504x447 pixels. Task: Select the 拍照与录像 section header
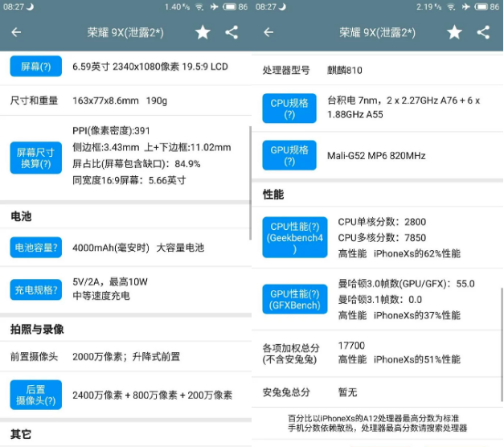click(x=37, y=330)
